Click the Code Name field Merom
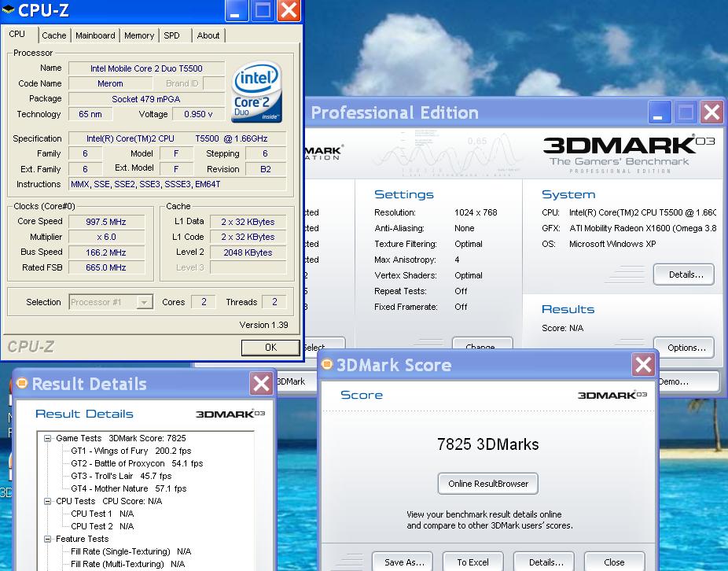The height and width of the screenshot is (571, 728). pyautogui.click(x=111, y=83)
